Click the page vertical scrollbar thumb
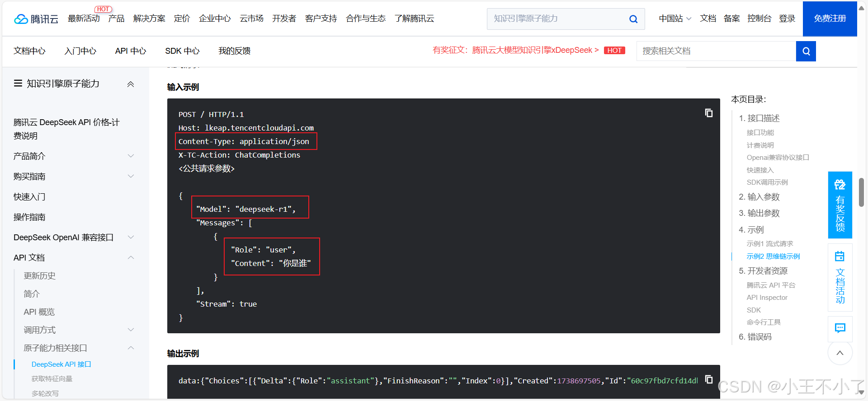The width and height of the screenshot is (868, 401). pyautogui.click(x=862, y=192)
